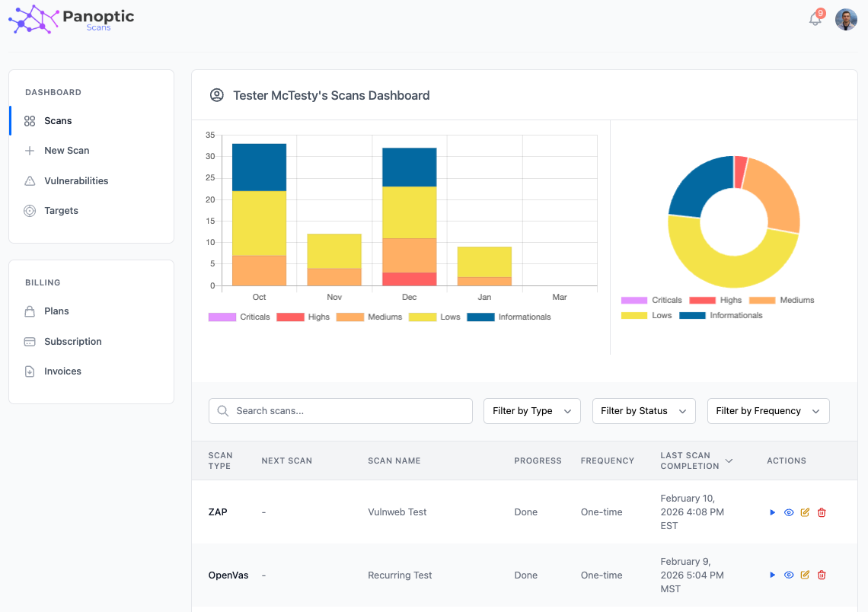
Task: Sort by Last Scan Completion column
Action: 695,461
